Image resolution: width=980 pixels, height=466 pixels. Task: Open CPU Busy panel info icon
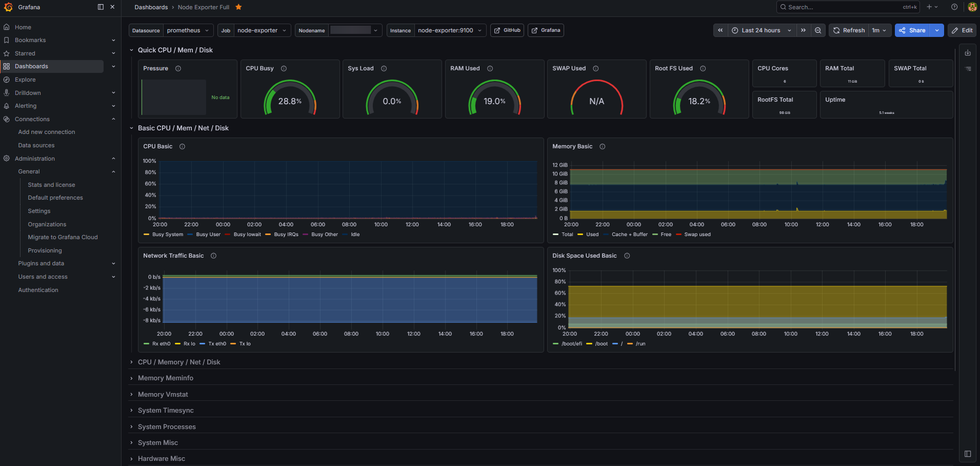click(284, 69)
